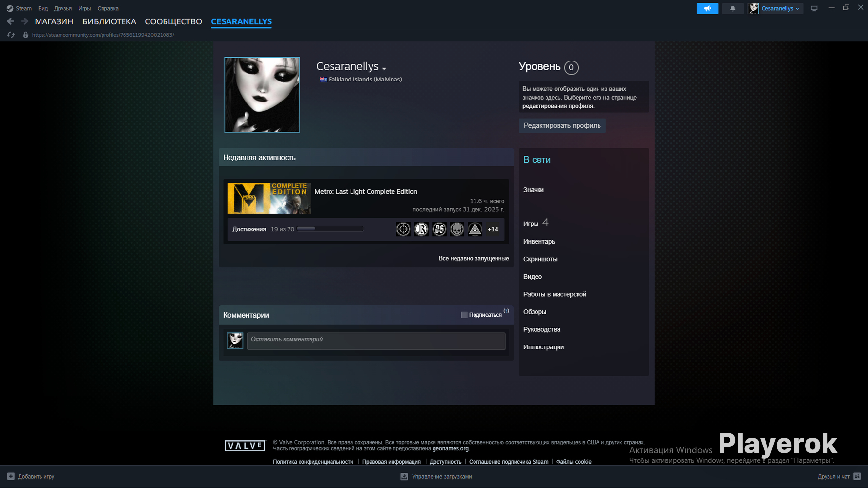Open the geonames.org link in footer
This screenshot has width=868, height=488.
(450, 448)
